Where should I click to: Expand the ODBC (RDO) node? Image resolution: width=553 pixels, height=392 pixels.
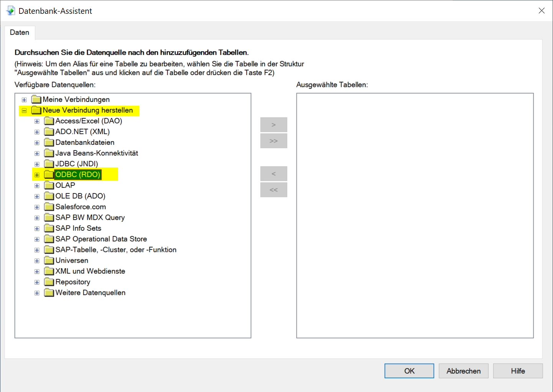click(37, 175)
